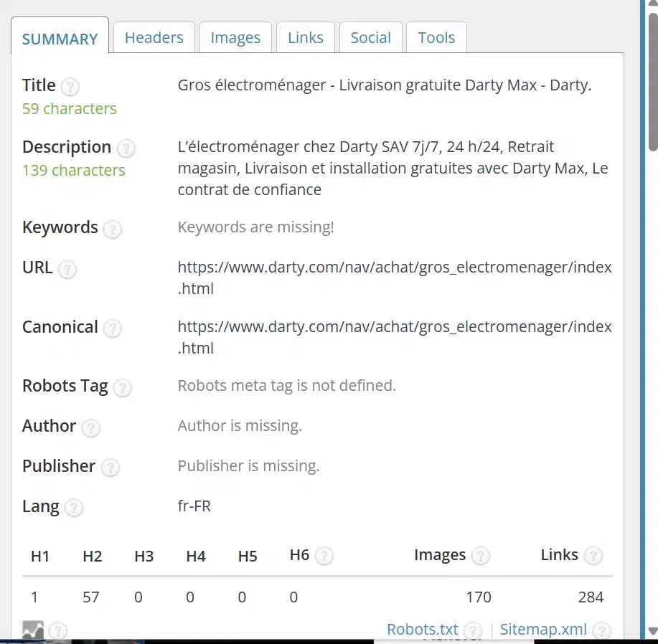This screenshot has height=644, width=658.
Task: Go to the Tools tab
Action: (436, 37)
